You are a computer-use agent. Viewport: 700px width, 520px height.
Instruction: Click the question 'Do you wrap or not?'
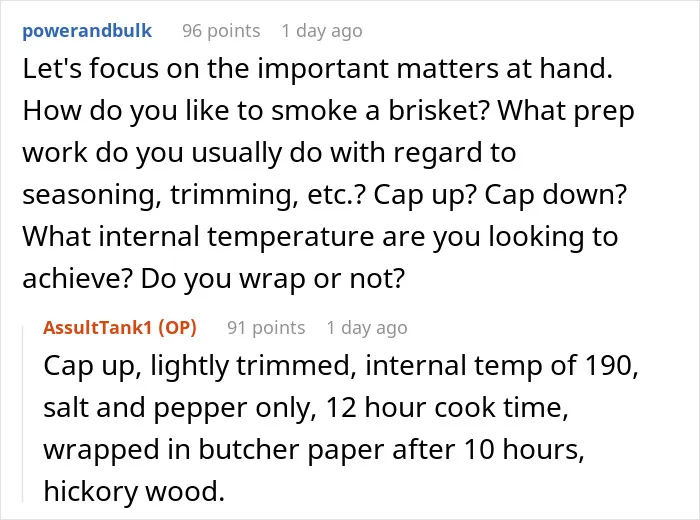click(x=273, y=279)
